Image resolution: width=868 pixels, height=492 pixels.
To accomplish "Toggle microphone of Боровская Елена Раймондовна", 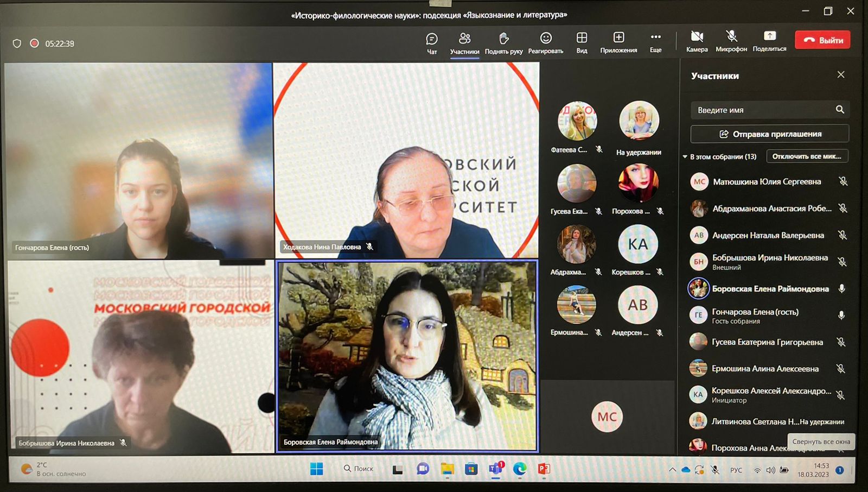I will point(841,289).
